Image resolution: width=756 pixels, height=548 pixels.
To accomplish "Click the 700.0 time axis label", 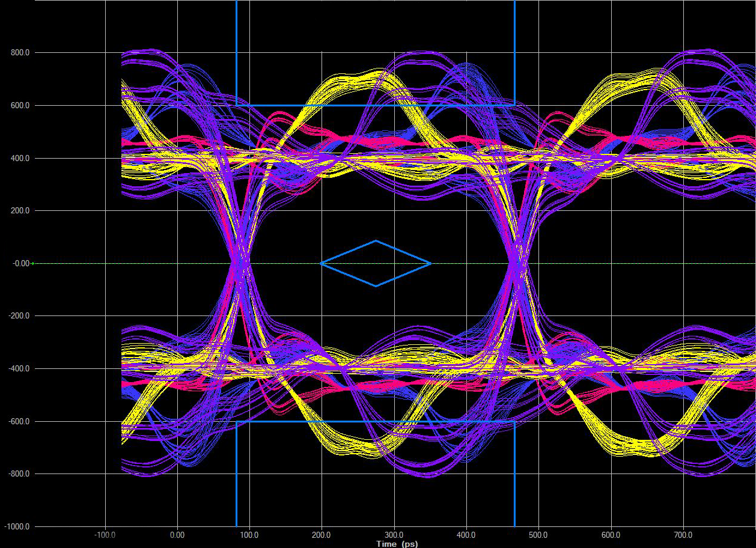I will [x=683, y=534].
